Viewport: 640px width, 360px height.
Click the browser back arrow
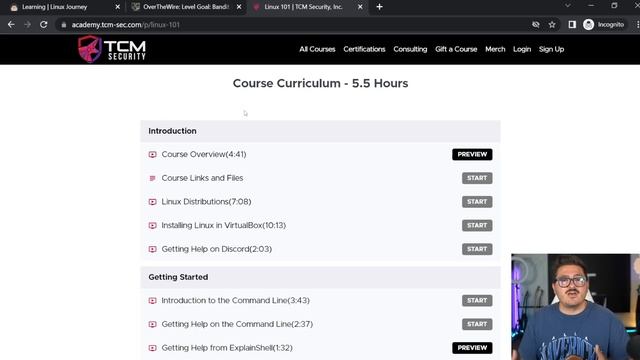11,25
